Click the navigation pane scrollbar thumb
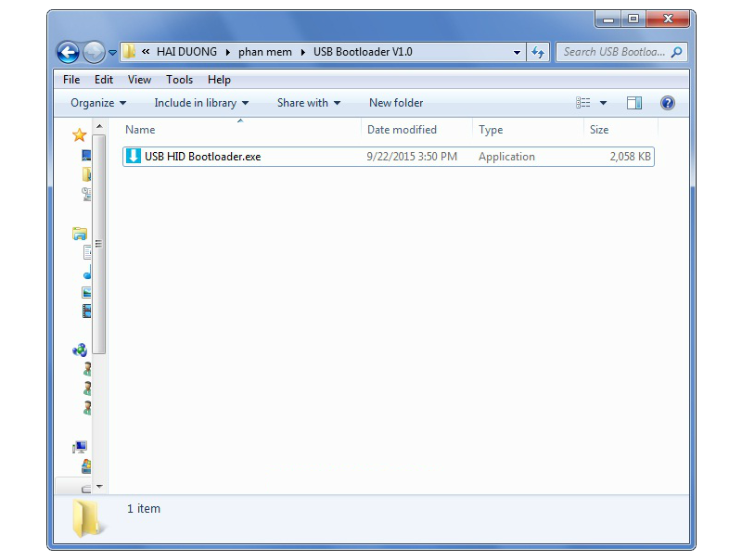 [99, 244]
